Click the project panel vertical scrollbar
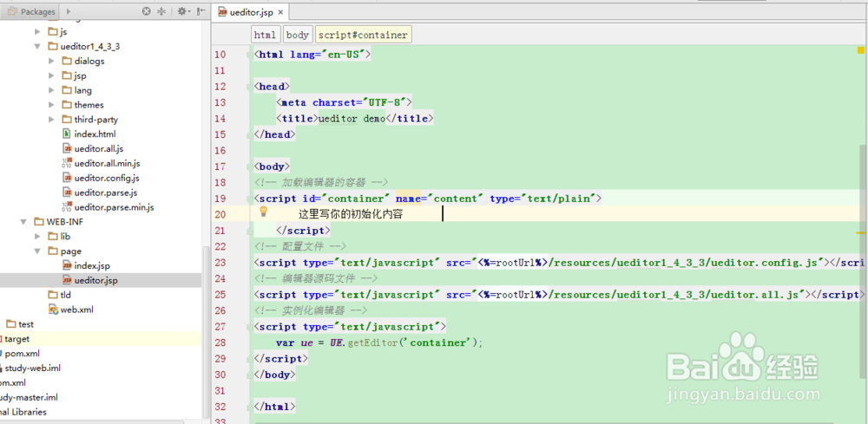 click(x=207, y=332)
